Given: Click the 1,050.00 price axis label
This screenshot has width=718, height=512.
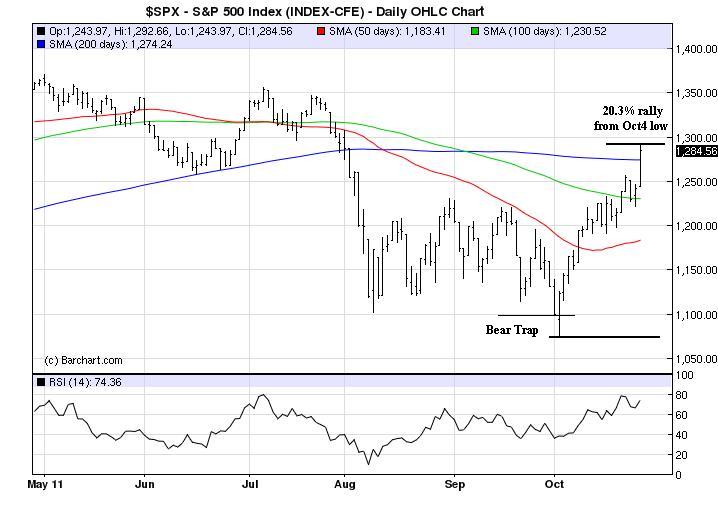Looking at the screenshot, I should [x=695, y=359].
